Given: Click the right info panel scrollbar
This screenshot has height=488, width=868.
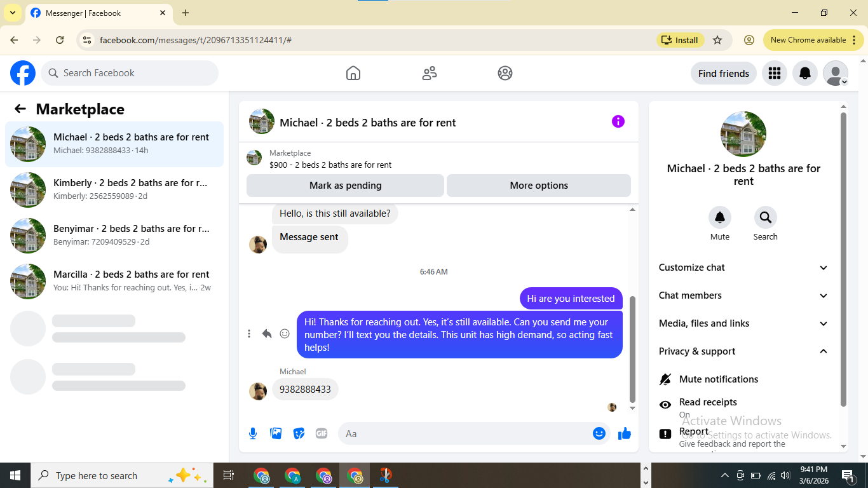Looking at the screenshot, I should point(843,259).
